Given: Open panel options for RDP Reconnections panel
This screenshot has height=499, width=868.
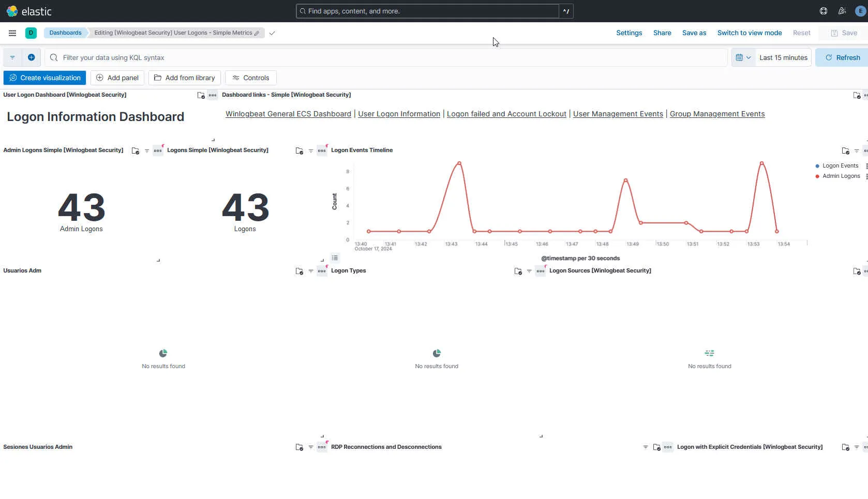Looking at the screenshot, I should point(668,447).
